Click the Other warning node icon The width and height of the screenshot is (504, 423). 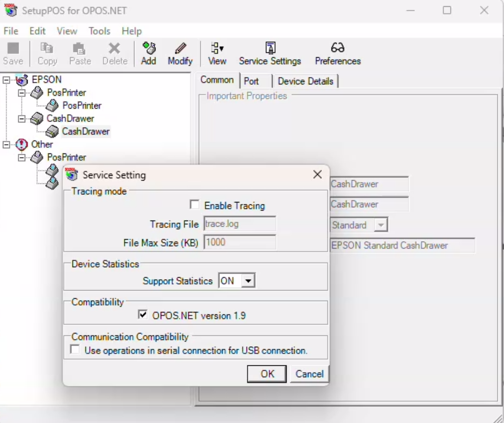[x=21, y=144]
